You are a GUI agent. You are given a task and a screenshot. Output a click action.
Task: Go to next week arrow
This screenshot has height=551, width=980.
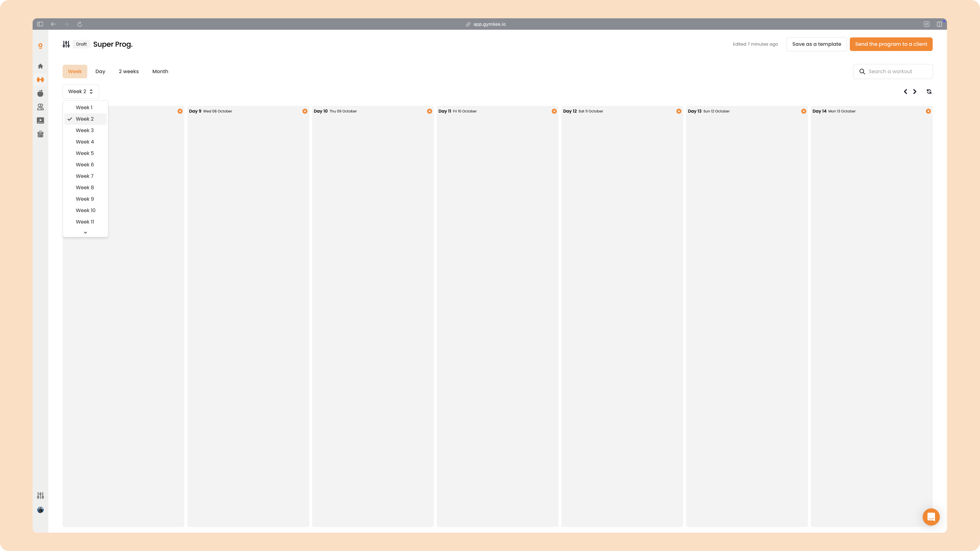pyautogui.click(x=915, y=91)
